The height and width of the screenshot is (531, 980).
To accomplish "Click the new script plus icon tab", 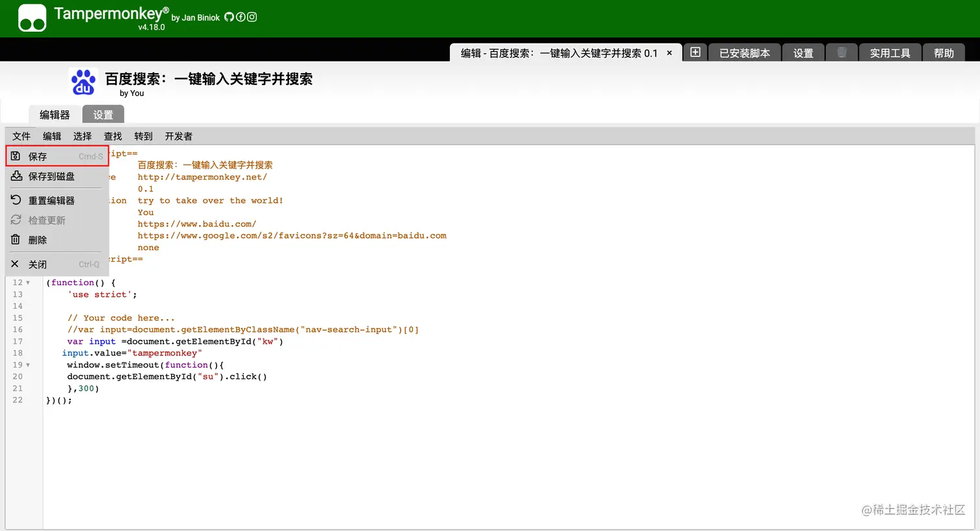I will point(695,53).
